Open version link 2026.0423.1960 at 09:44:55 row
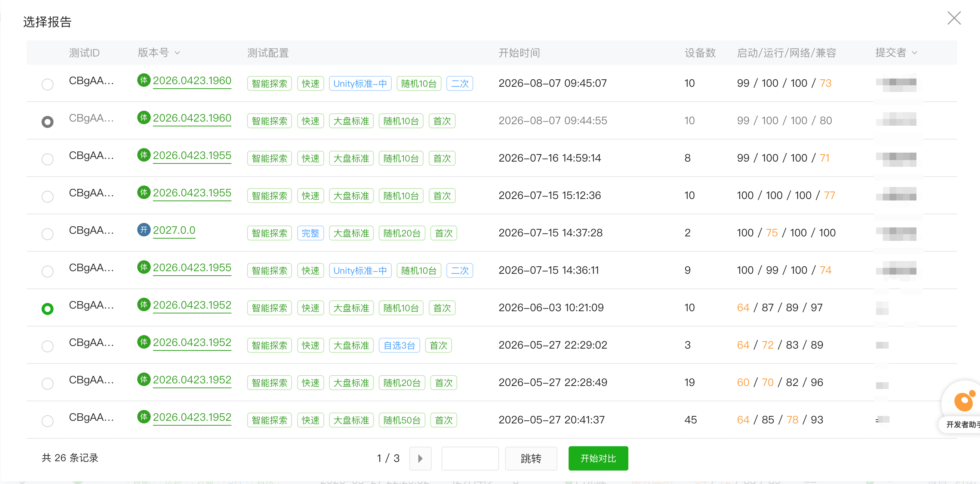This screenshot has height=484, width=980. (192, 118)
